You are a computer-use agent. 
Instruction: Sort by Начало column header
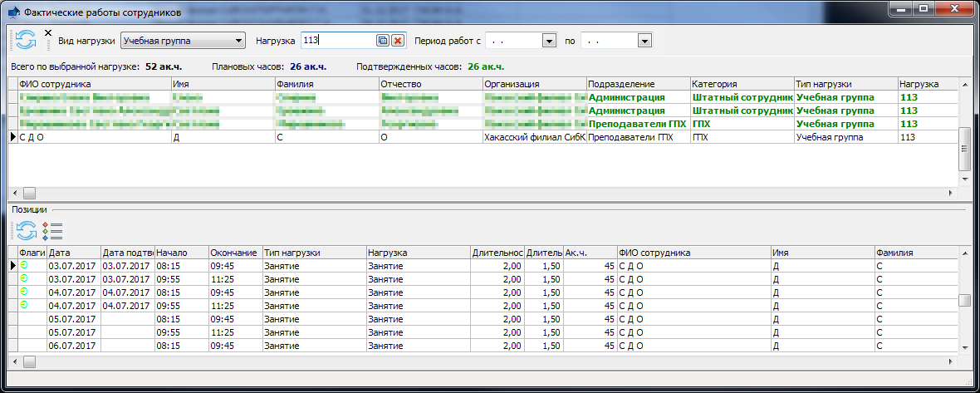181,253
